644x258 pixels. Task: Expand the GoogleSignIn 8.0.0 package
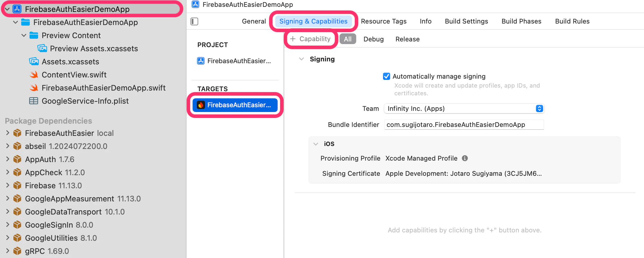pos(8,225)
